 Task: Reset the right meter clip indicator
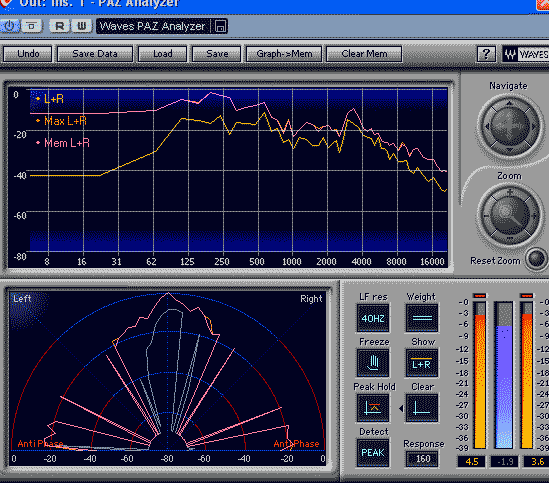[x=527, y=296]
